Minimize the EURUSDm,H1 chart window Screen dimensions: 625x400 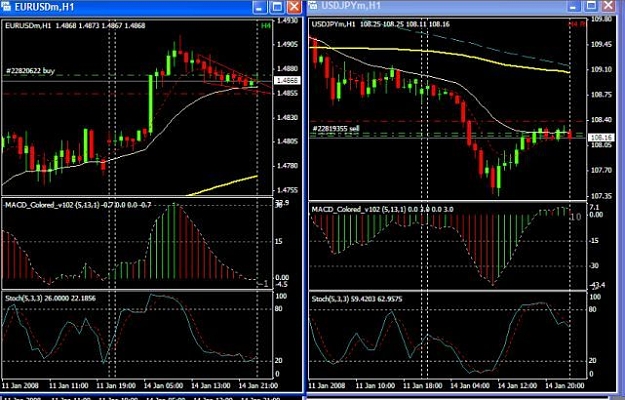(x=259, y=7)
